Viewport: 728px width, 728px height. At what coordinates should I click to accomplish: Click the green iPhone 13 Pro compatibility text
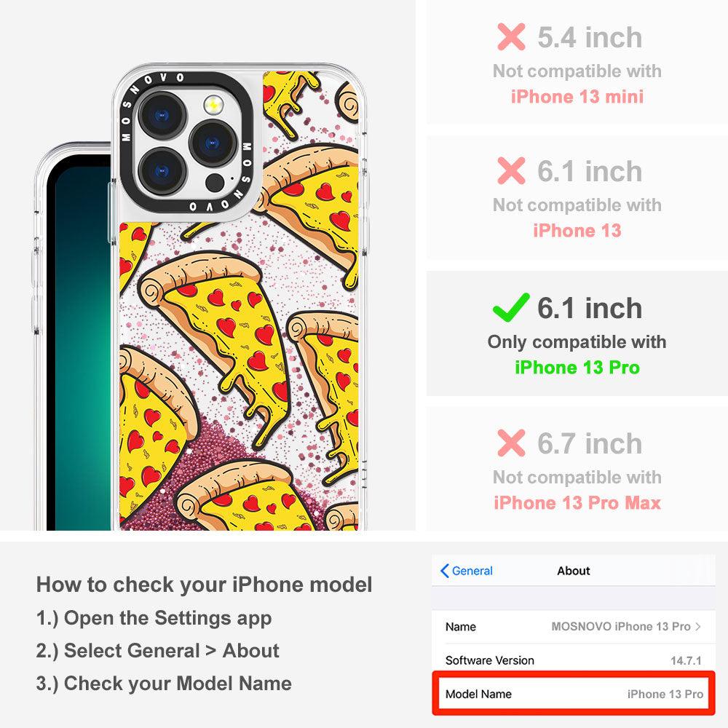[577, 367]
